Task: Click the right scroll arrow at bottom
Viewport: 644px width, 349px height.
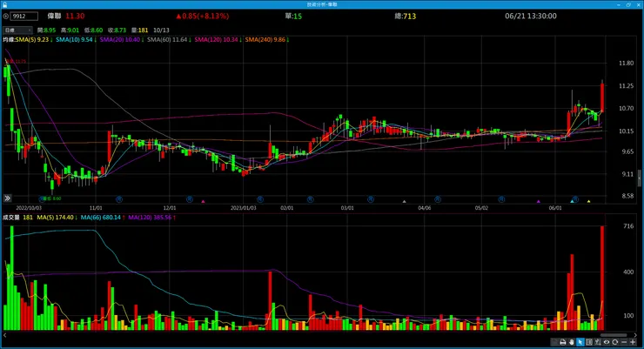Action: pos(635,335)
